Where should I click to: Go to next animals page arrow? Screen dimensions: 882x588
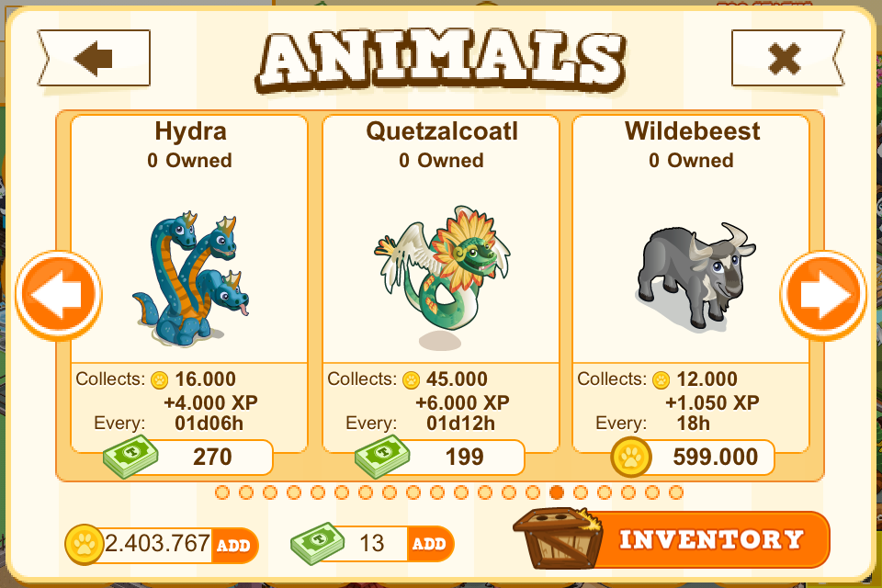click(823, 296)
